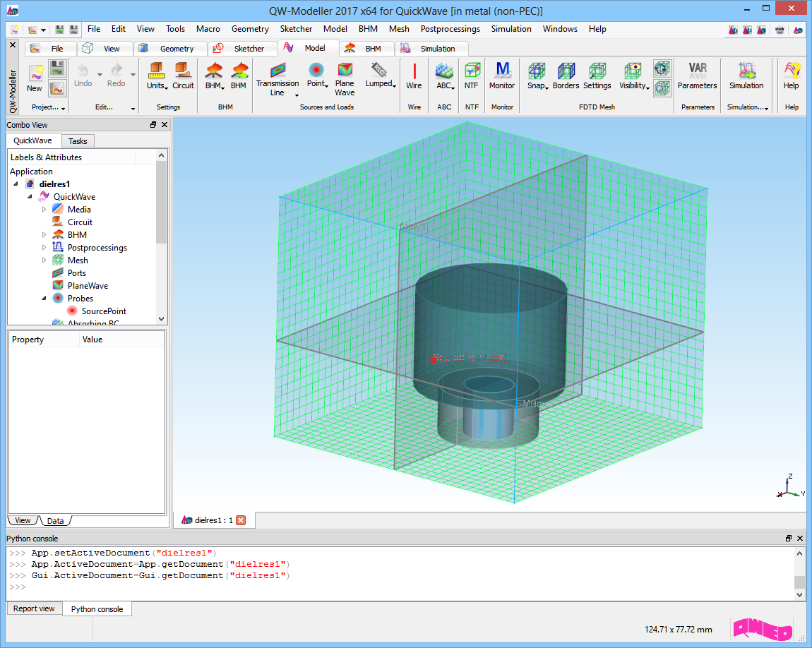Expand the BHM tree node
The height and width of the screenshot is (648, 812).
tap(44, 235)
